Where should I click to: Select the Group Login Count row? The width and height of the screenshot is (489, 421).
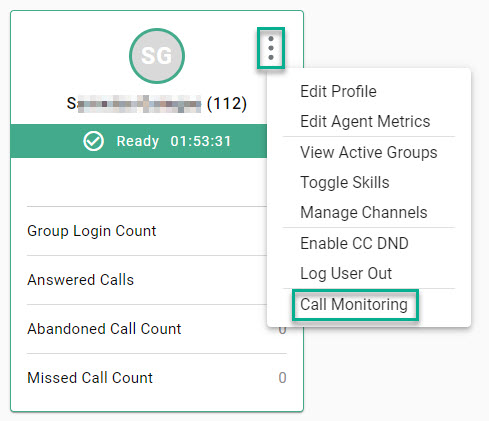[x=147, y=231]
